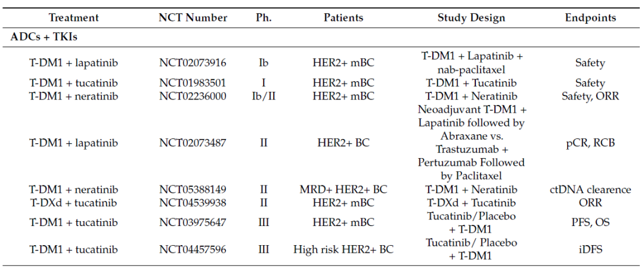Click the Treatment column header
Image resolution: width=644 pixels, height=269 pixels.
point(73,18)
